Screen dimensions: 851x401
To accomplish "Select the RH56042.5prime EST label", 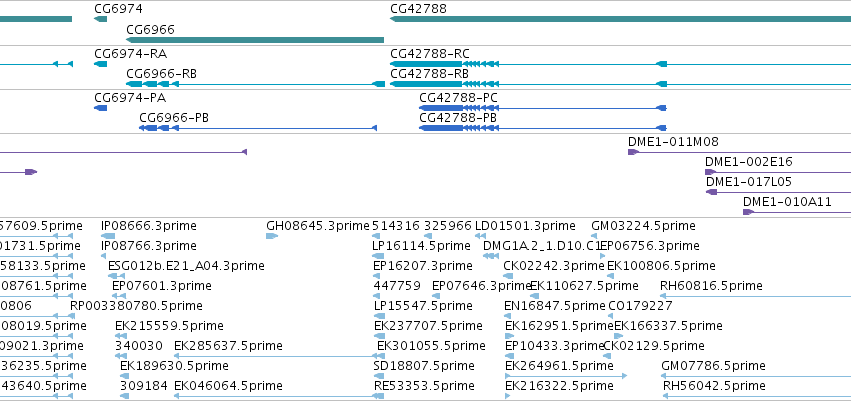I will click(714, 386).
